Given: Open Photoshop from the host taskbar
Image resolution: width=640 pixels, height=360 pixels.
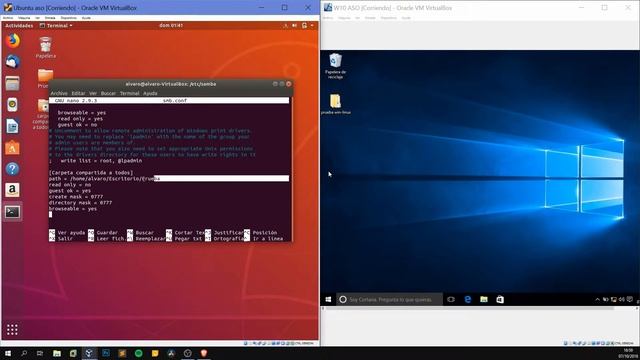Looking at the screenshot, I should pos(106,353).
